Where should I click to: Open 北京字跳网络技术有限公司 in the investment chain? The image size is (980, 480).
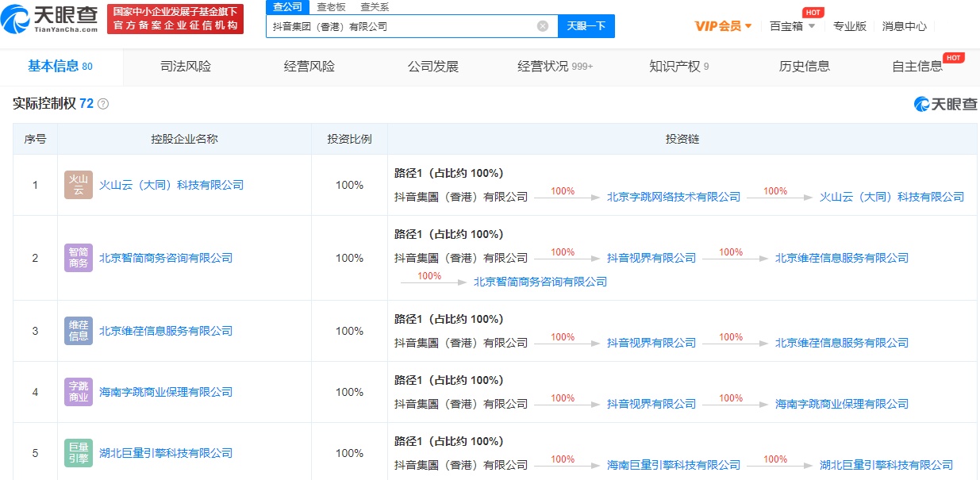point(674,197)
